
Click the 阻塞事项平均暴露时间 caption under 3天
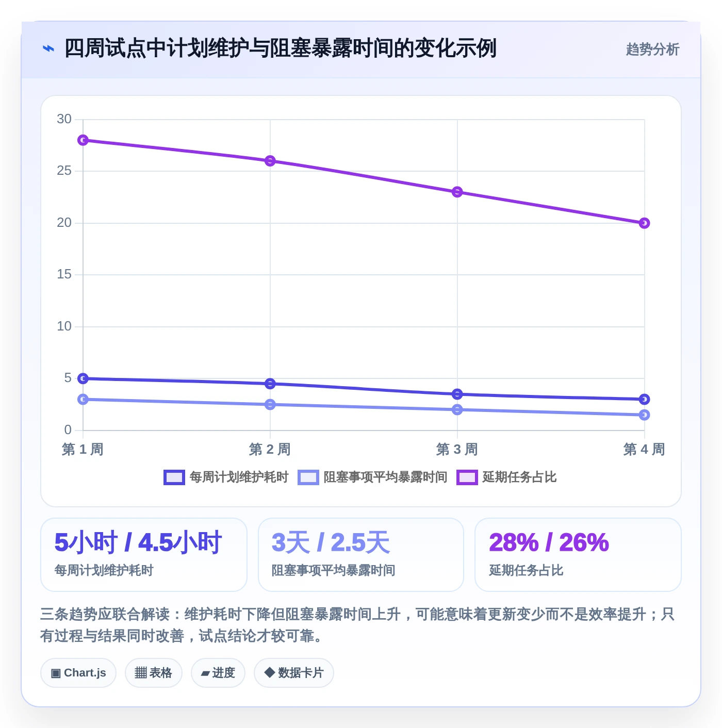click(334, 570)
